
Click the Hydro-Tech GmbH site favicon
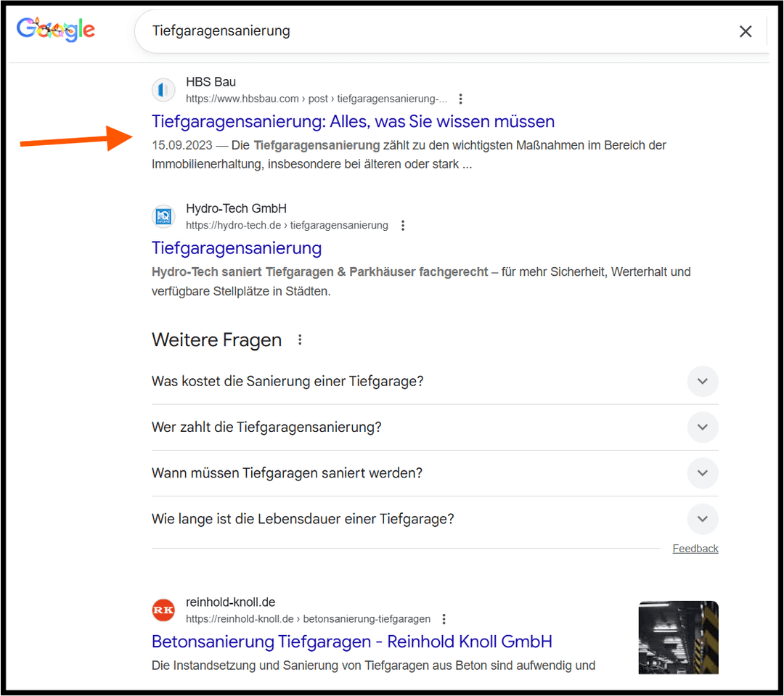163,216
